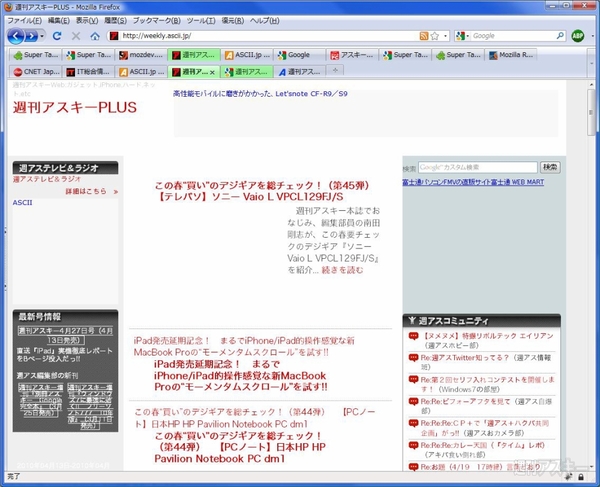600x487 pixels.
Task: Click the scrollbar up arrow
Action: (x=592, y=84)
